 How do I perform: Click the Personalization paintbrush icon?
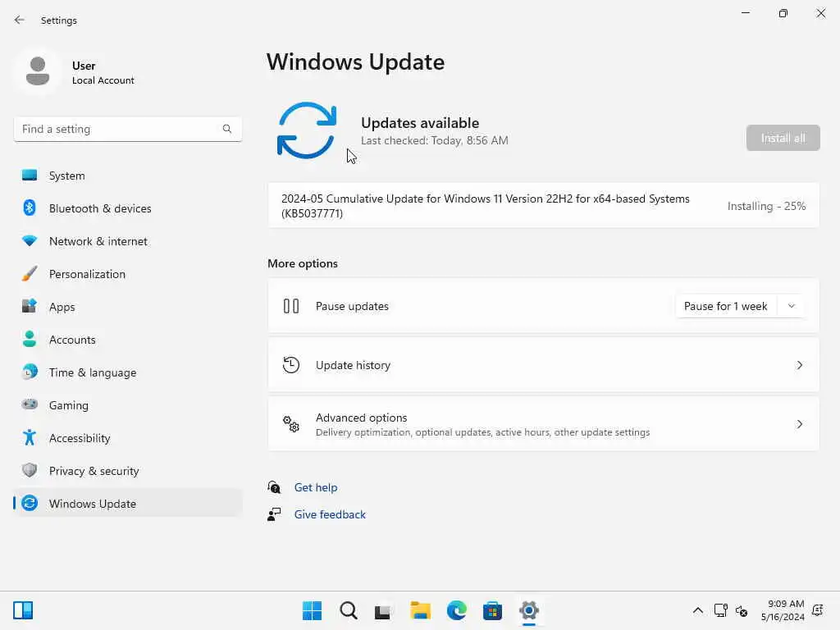point(30,274)
